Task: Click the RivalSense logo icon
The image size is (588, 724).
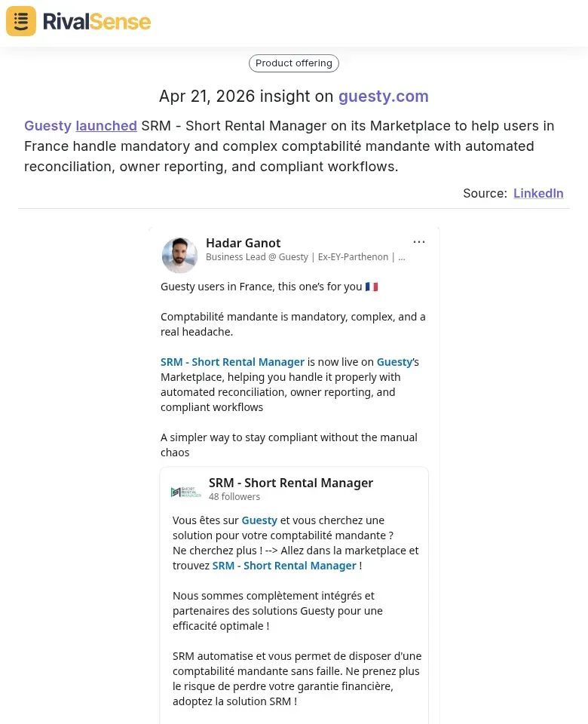Action: point(21,21)
